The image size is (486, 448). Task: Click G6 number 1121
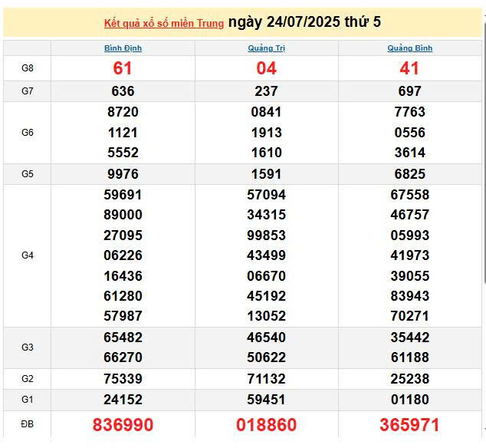coord(123,133)
